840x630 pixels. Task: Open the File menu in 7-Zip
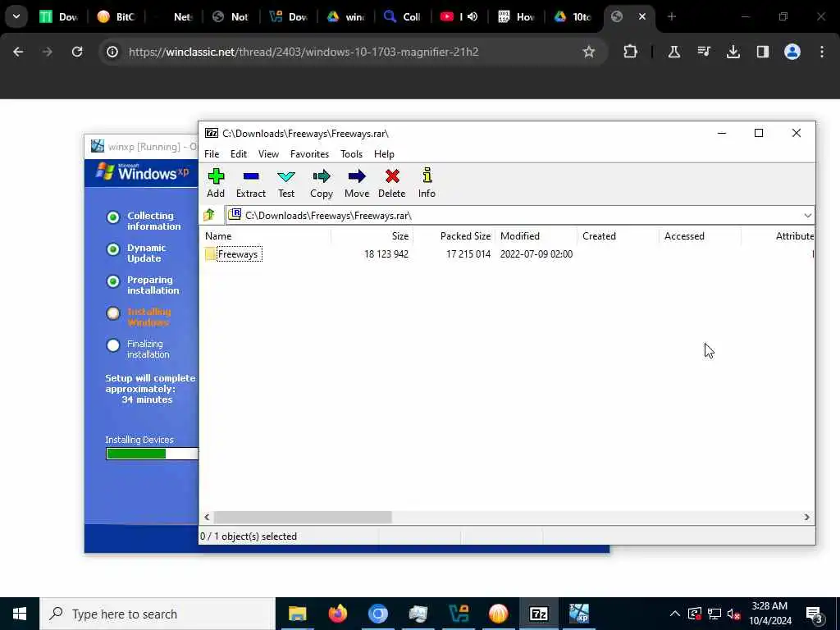coord(212,153)
